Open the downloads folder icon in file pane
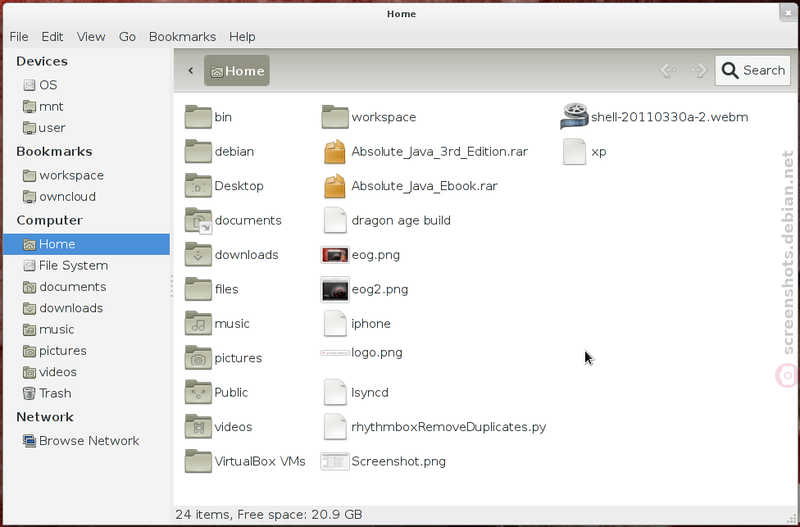800x527 pixels. point(198,255)
